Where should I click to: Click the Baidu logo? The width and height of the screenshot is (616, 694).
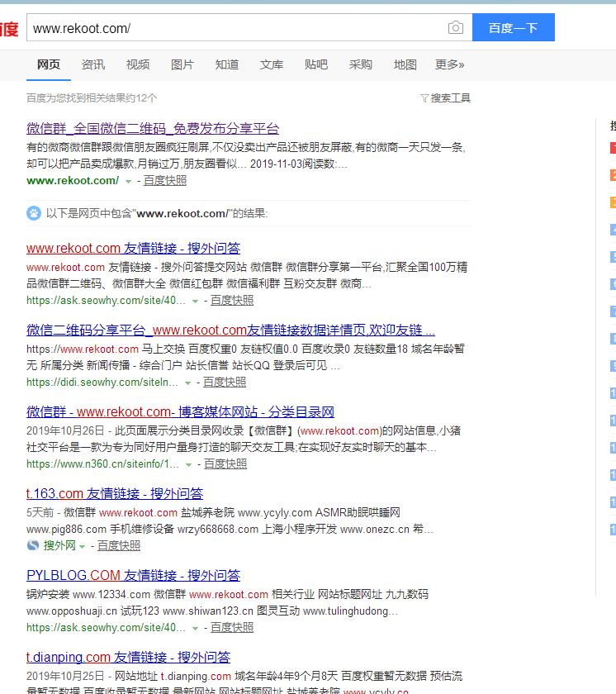click(x=9, y=29)
